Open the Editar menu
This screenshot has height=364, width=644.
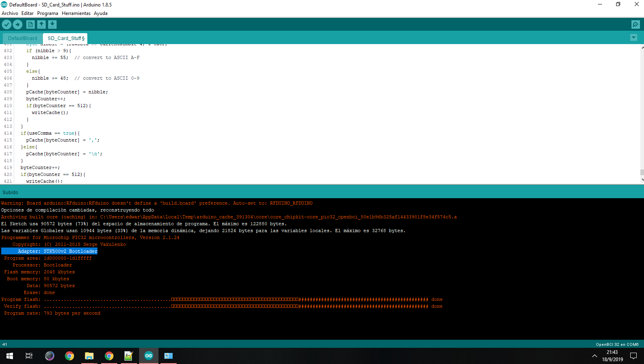(27, 13)
